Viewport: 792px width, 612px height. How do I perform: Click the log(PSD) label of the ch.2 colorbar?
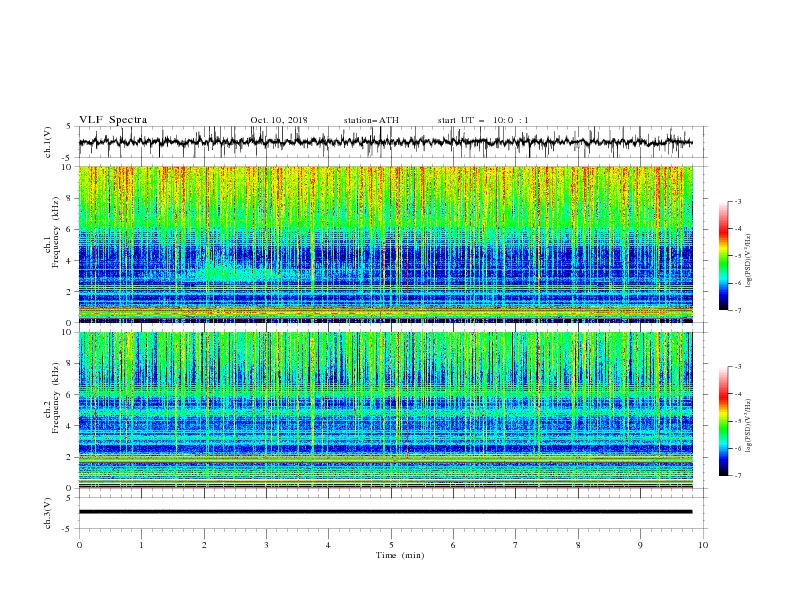pyautogui.click(x=748, y=426)
